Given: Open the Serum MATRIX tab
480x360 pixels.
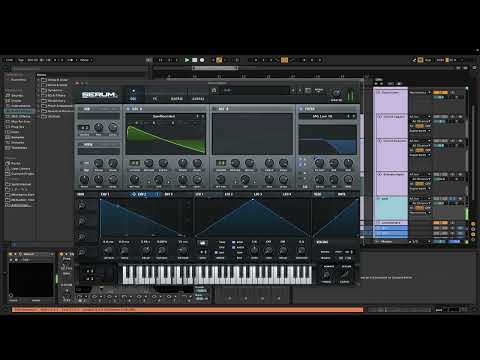Looking at the screenshot, I should click(x=176, y=99).
